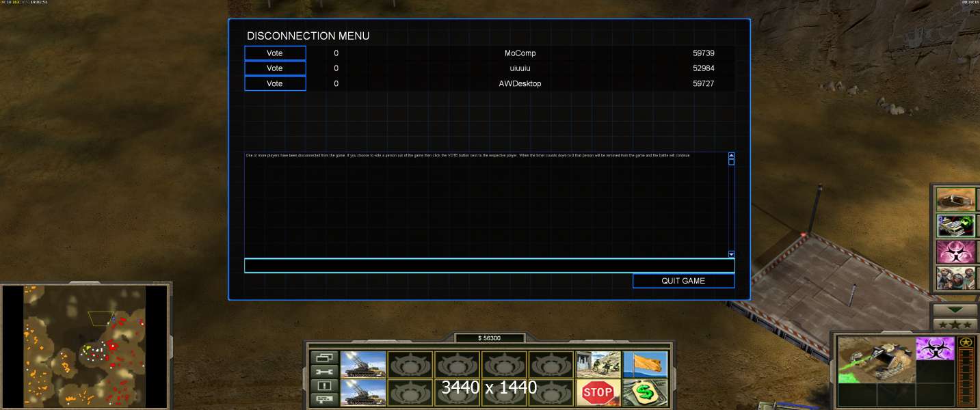Click the upper anti-air tank build icon

coord(363,365)
